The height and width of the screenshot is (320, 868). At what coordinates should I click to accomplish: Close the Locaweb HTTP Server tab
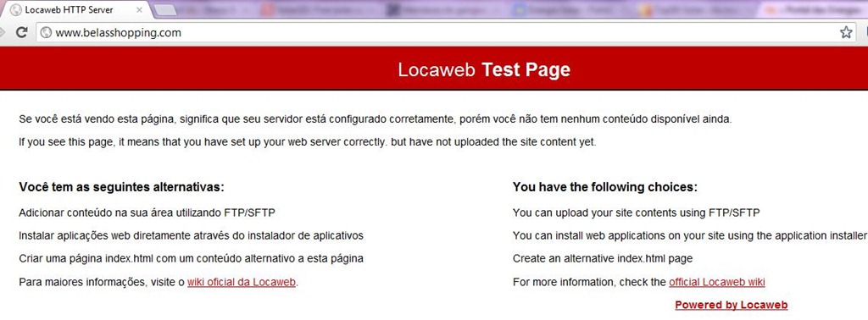coord(139,10)
